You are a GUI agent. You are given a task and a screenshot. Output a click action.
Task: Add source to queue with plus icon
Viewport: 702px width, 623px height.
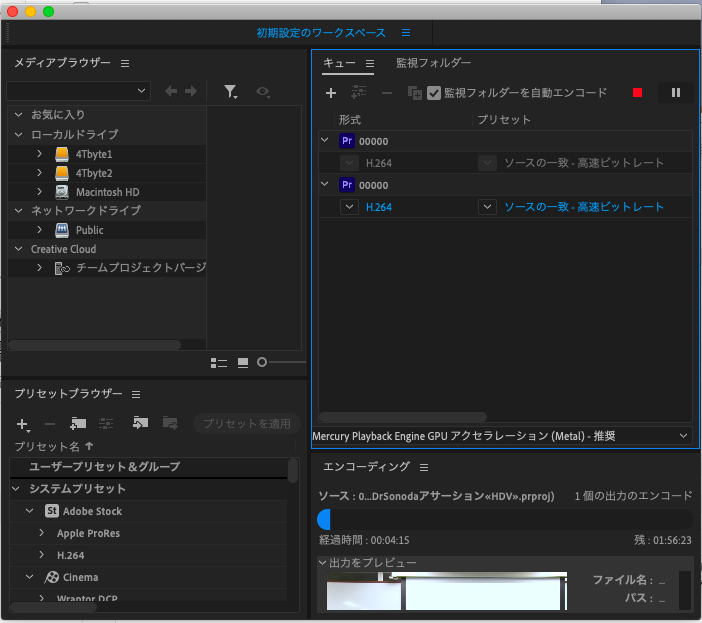pyautogui.click(x=331, y=93)
